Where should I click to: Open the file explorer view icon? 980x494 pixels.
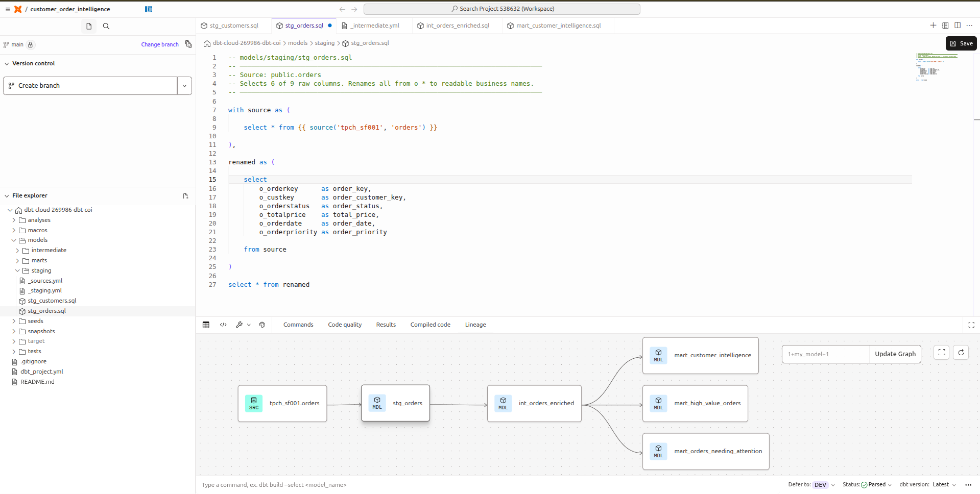(x=89, y=26)
